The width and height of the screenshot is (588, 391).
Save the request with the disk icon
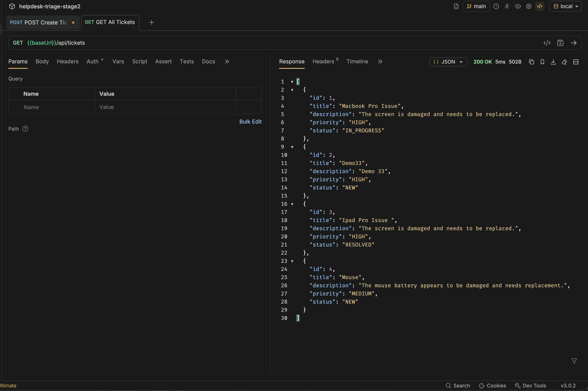pos(560,43)
